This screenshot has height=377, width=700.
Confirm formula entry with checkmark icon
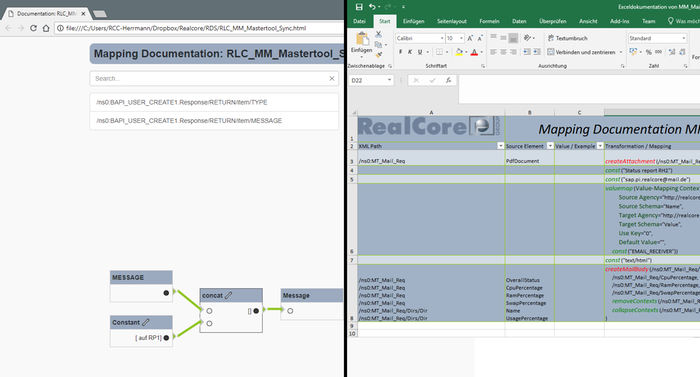point(432,80)
